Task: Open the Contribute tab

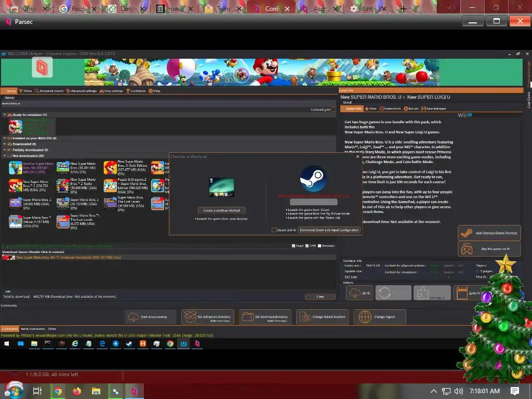Action: pos(136,91)
